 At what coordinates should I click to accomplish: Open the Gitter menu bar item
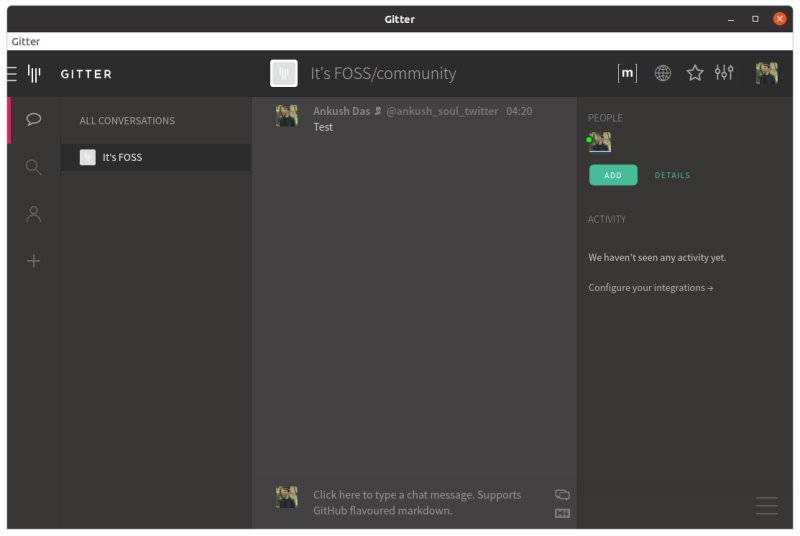coord(26,41)
